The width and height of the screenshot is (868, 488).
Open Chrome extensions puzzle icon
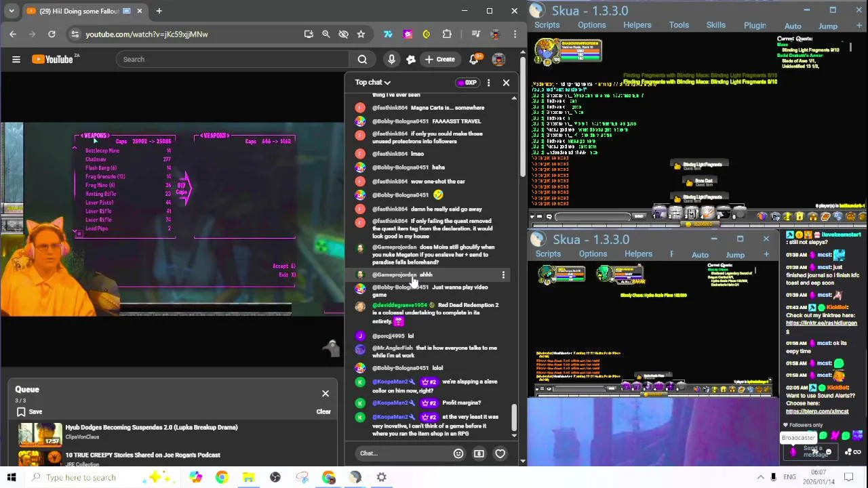[447, 34]
